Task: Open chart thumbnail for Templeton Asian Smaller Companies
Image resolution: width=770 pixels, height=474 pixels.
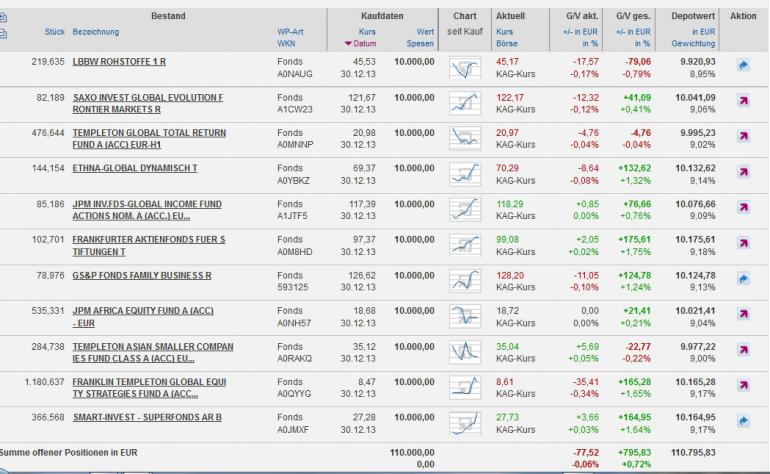Action: (463, 351)
